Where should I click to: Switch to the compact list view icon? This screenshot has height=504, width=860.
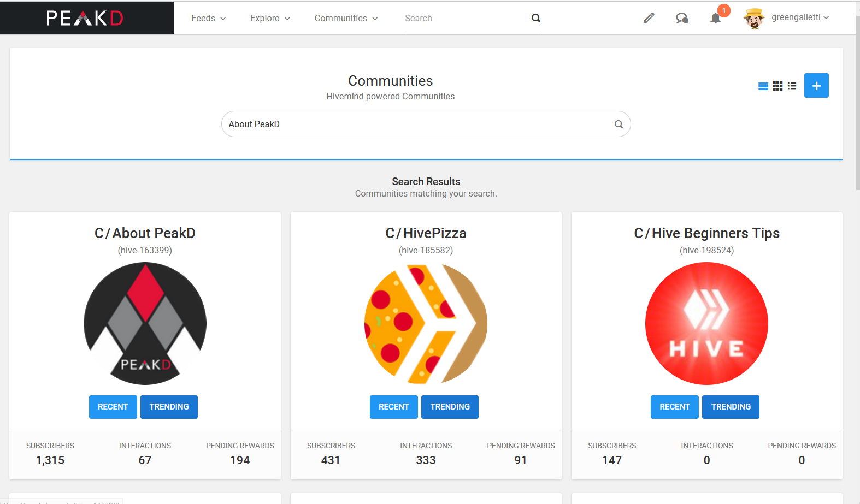click(x=792, y=86)
